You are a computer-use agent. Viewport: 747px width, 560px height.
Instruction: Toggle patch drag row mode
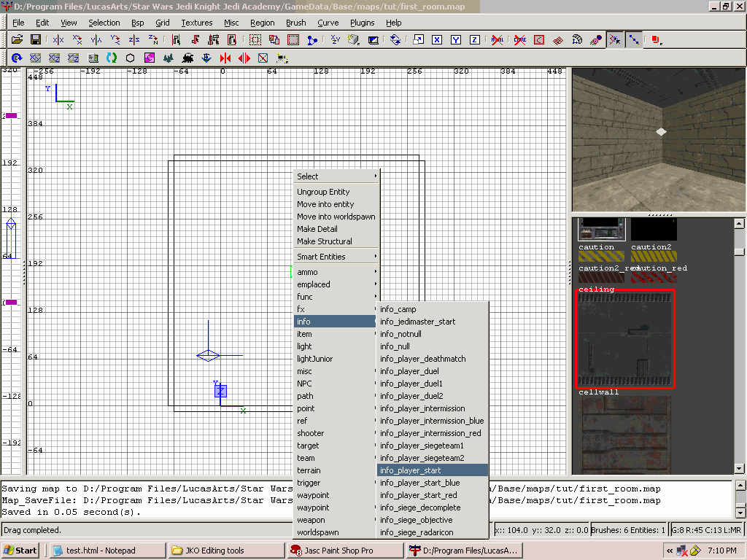(634, 40)
